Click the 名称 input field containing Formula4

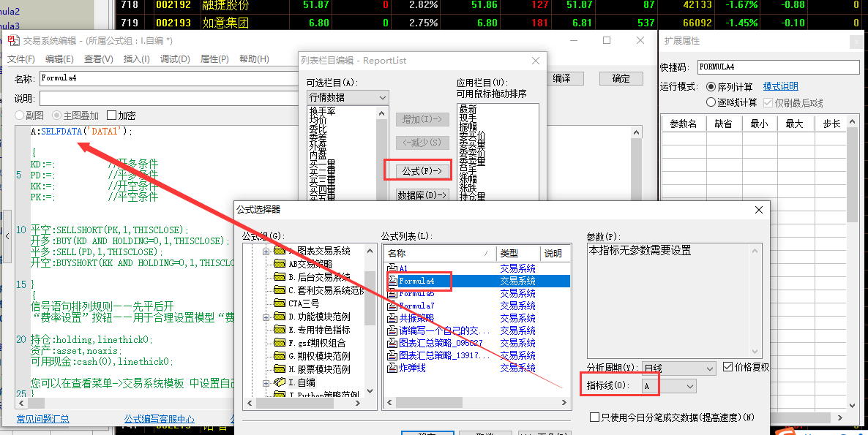point(169,78)
